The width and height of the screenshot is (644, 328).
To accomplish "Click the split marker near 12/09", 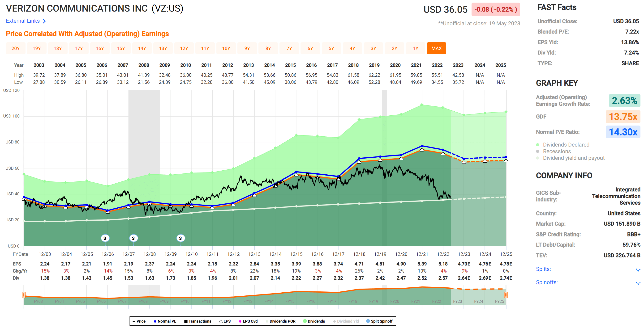I will (x=180, y=238).
